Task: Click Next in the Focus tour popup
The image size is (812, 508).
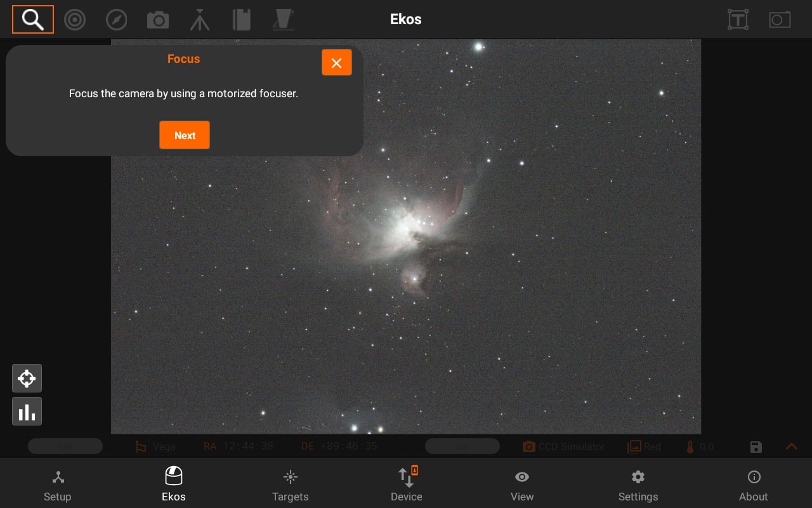Action: click(185, 135)
